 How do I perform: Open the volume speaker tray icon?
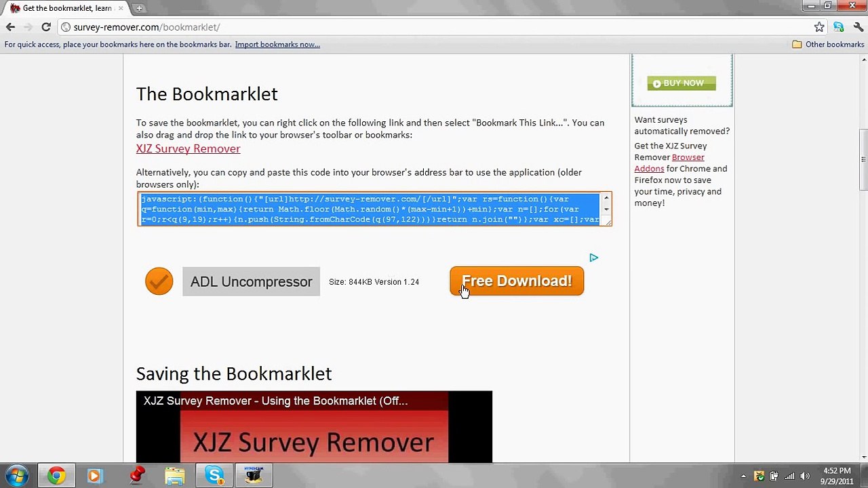point(805,476)
